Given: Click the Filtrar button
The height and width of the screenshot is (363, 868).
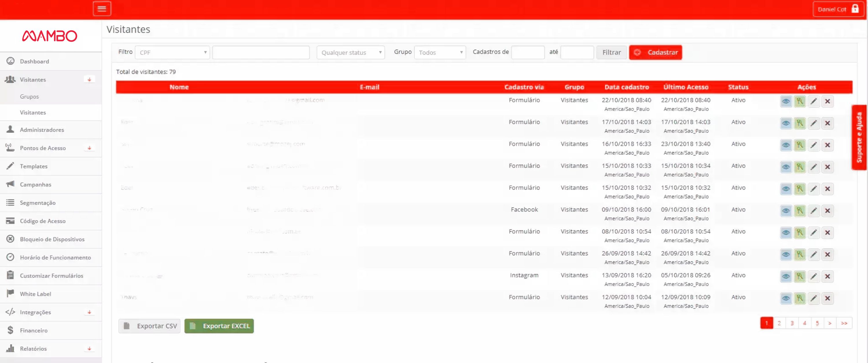Looking at the screenshot, I should (x=611, y=53).
